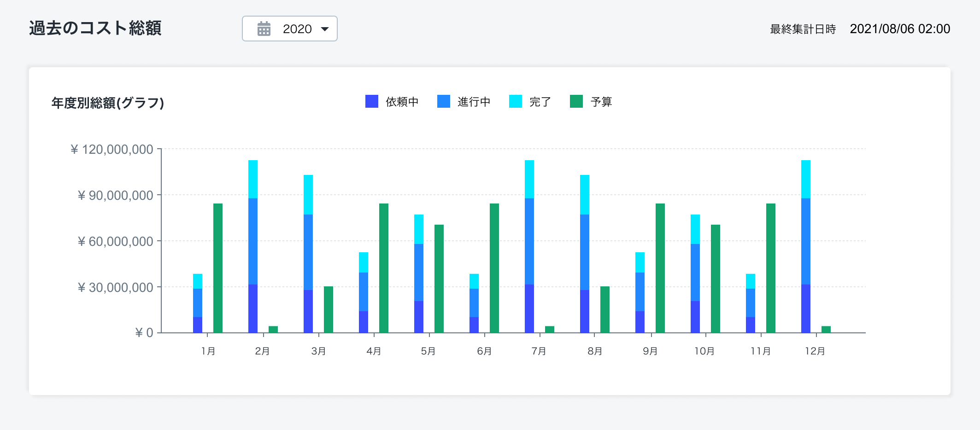
Task: Click the 完了 cyan legend swatch
Action: [515, 101]
